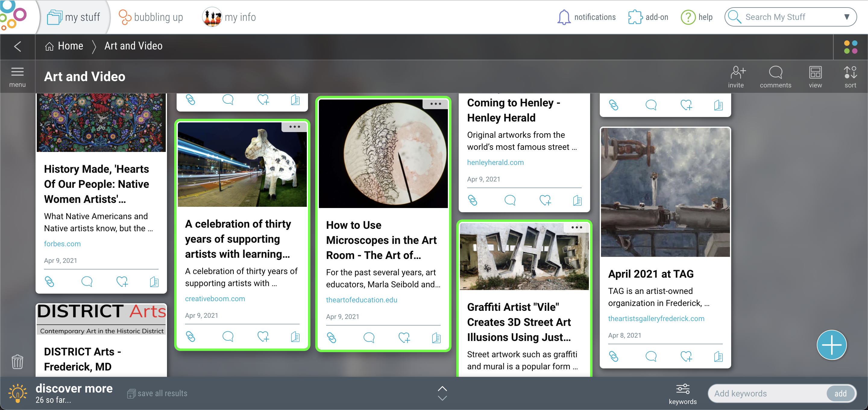Open the illuminated elephant sculpture thumbnail
Viewport: 868px width, 410px height.
coord(242,164)
